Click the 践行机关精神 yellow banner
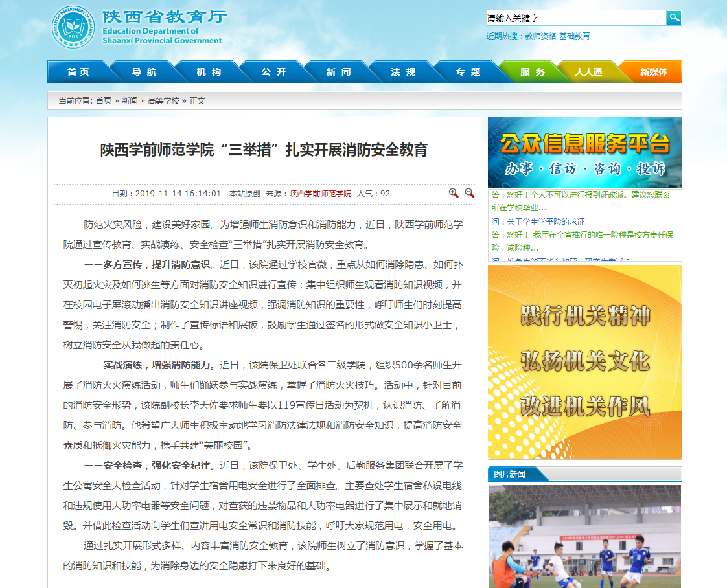 pyautogui.click(x=584, y=361)
